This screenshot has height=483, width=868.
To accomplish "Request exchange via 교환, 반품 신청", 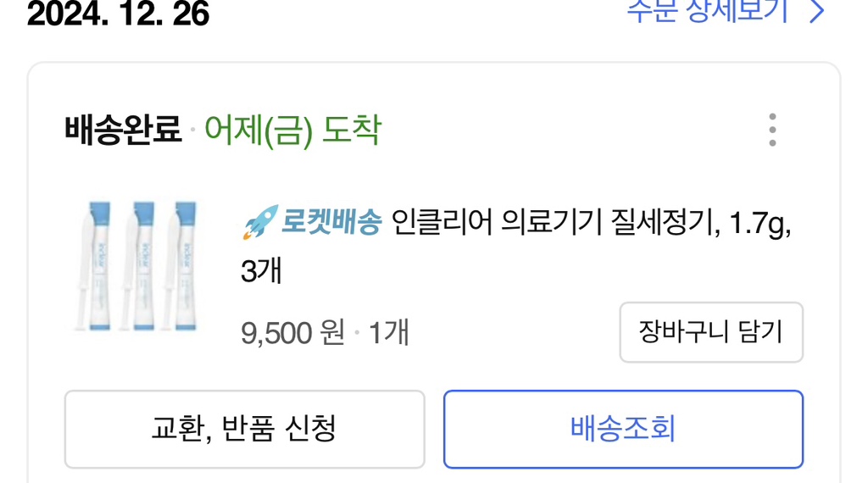I will 244,429.
